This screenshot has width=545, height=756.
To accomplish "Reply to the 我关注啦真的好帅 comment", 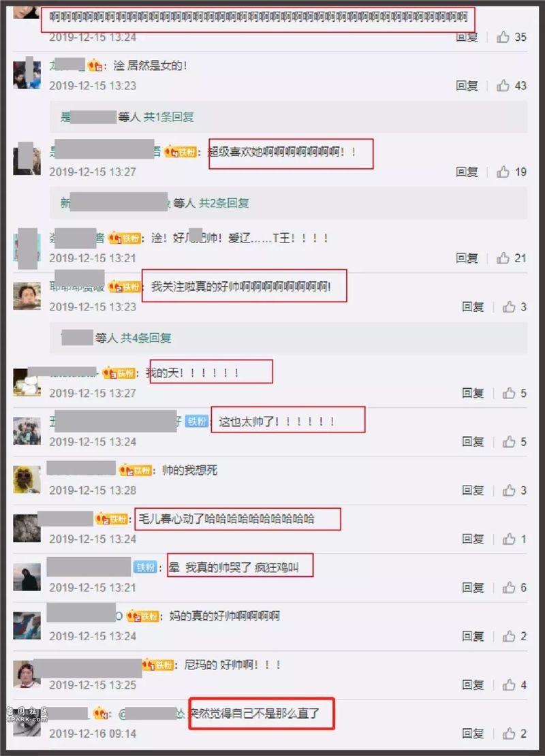I will [473, 306].
